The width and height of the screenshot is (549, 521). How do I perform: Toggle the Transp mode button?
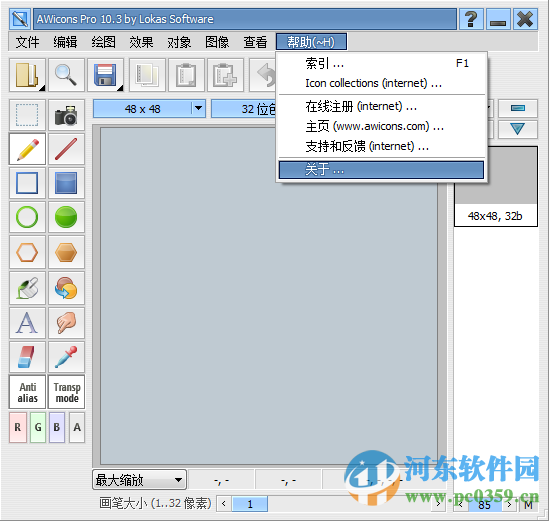67,392
